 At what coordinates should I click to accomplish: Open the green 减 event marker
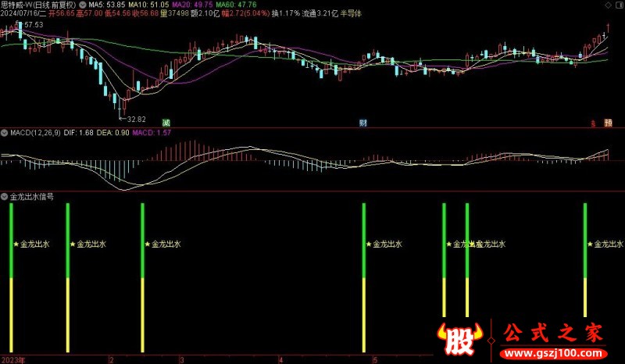(x=166, y=123)
